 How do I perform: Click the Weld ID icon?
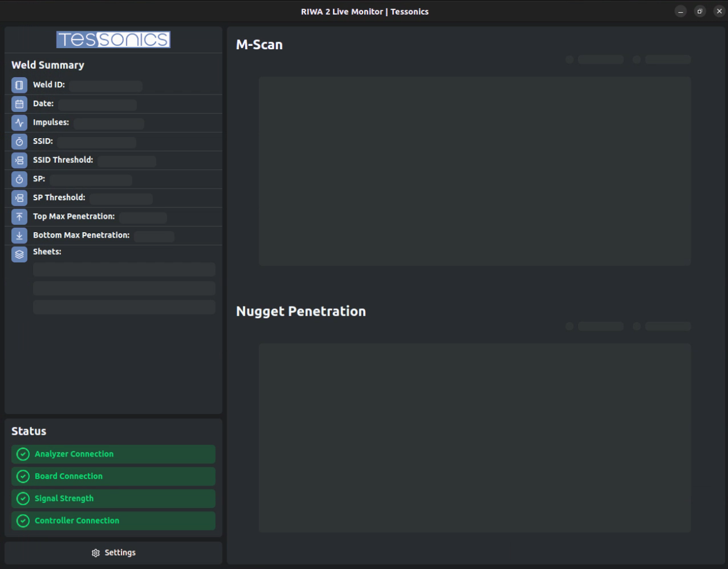[x=19, y=85]
